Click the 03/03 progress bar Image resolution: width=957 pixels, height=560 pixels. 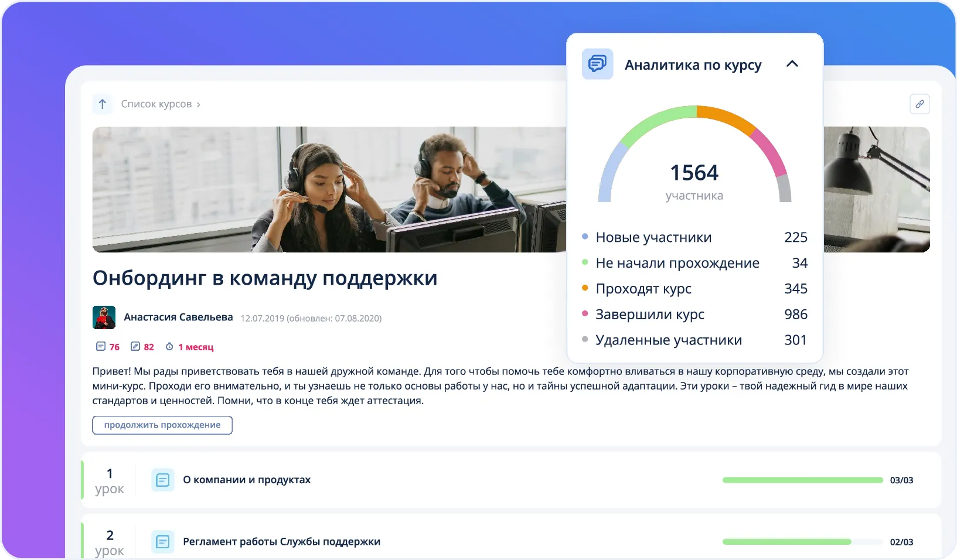coord(803,480)
